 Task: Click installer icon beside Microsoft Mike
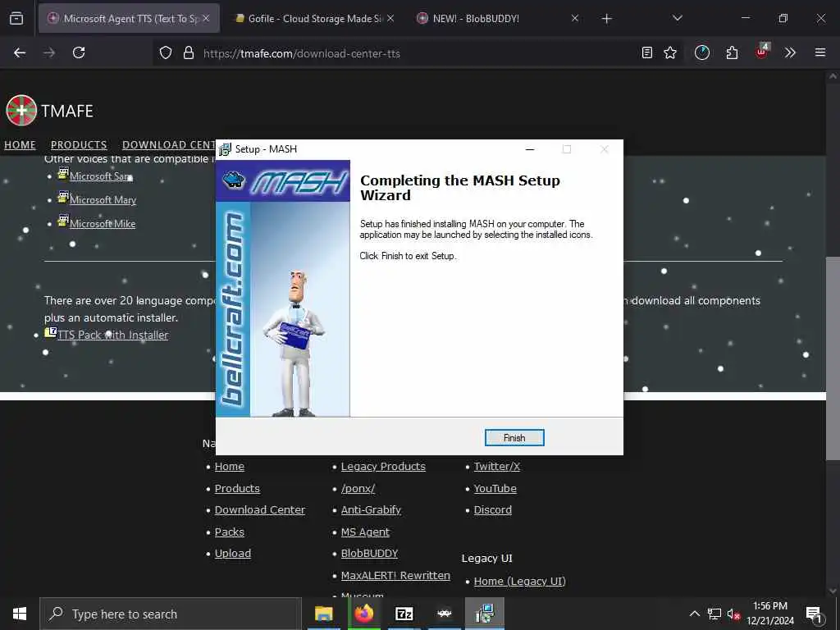pos(63,221)
